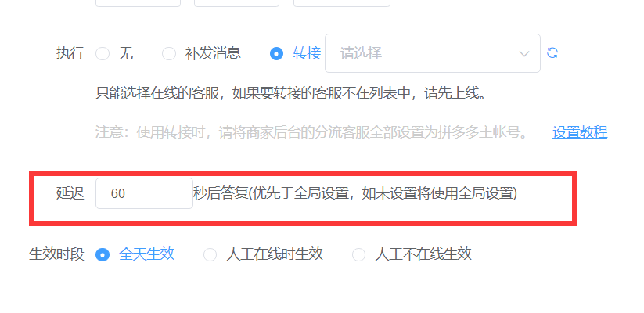Enable the 人工在线时生效 radio circle

coord(210,254)
